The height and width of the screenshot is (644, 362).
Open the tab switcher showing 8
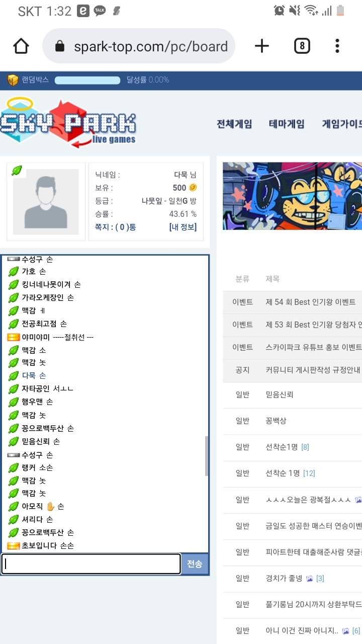[302, 46]
